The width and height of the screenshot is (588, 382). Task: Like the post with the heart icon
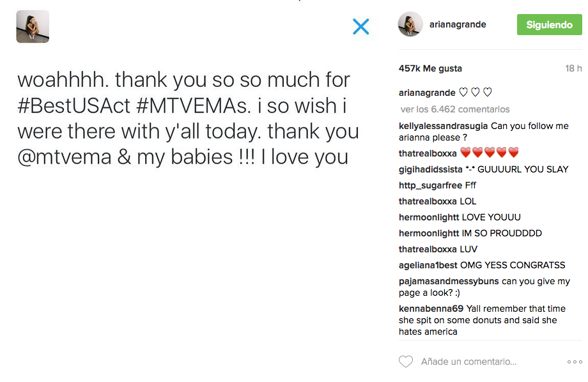(406, 362)
